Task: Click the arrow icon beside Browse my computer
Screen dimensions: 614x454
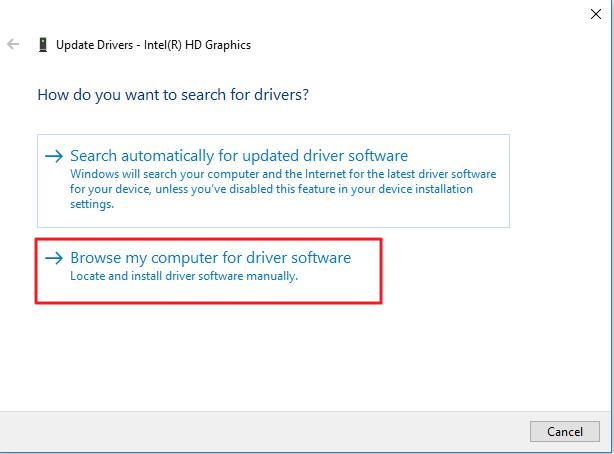Action: coord(54,258)
